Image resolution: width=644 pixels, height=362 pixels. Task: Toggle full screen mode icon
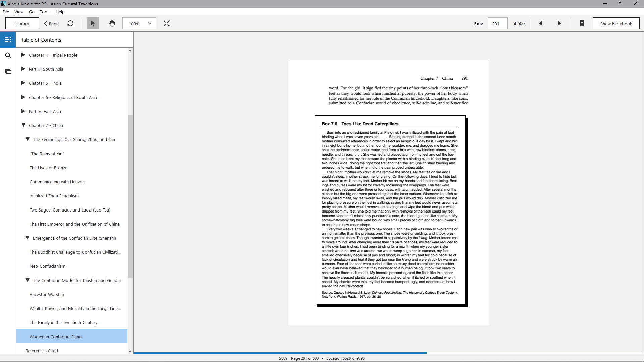point(167,23)
